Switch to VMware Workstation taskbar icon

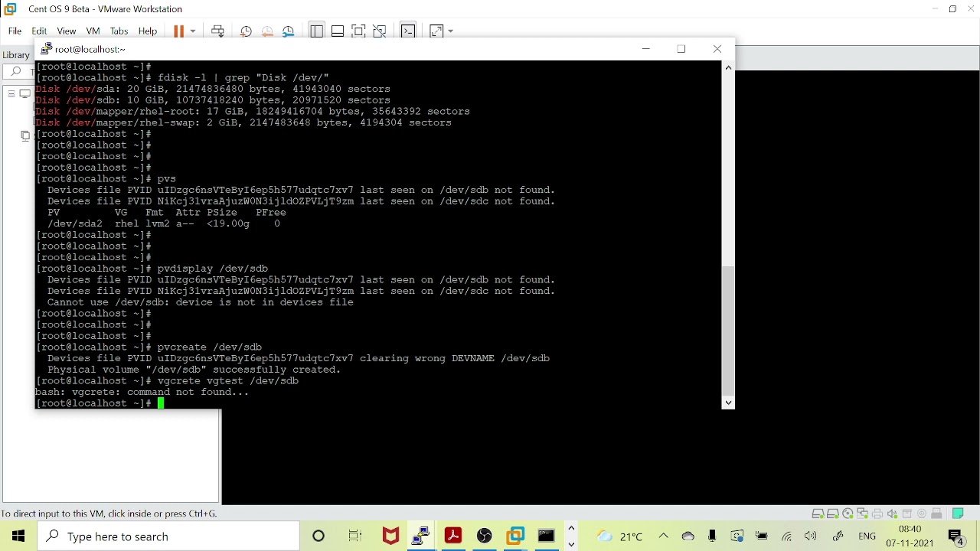tap(516, 536)
